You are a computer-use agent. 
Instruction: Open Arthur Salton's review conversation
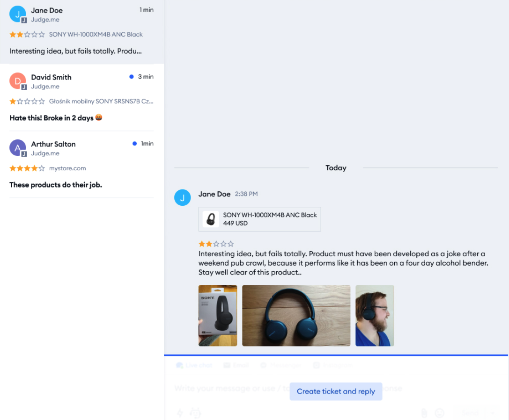point(82,165)
